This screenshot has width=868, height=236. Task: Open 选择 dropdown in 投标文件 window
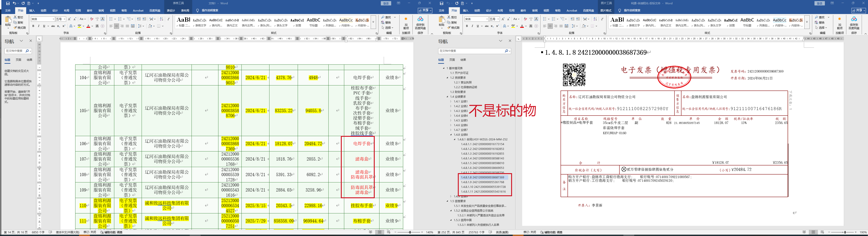[821, 28]
